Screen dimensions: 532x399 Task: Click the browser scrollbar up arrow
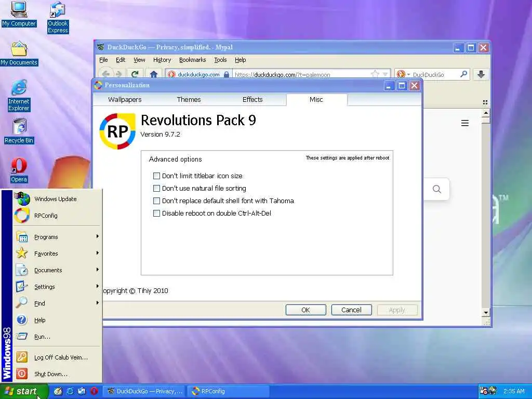tap(486, 113)
